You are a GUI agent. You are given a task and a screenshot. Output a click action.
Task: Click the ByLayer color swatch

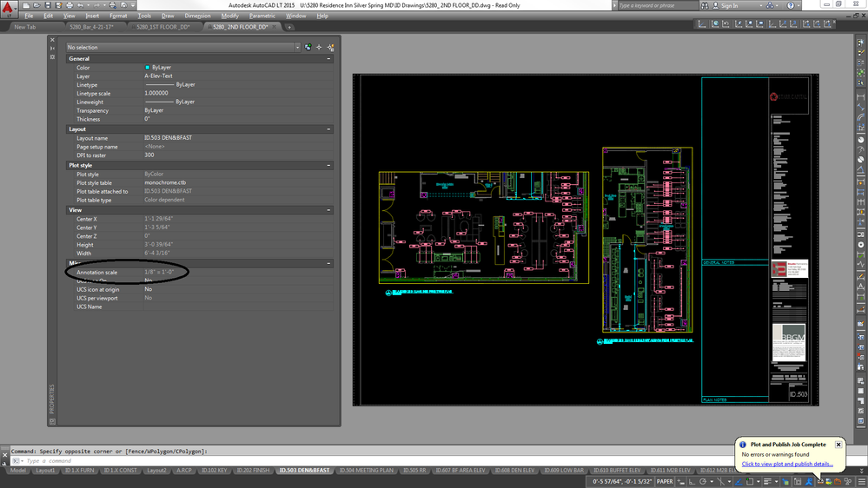click(147, 68)
